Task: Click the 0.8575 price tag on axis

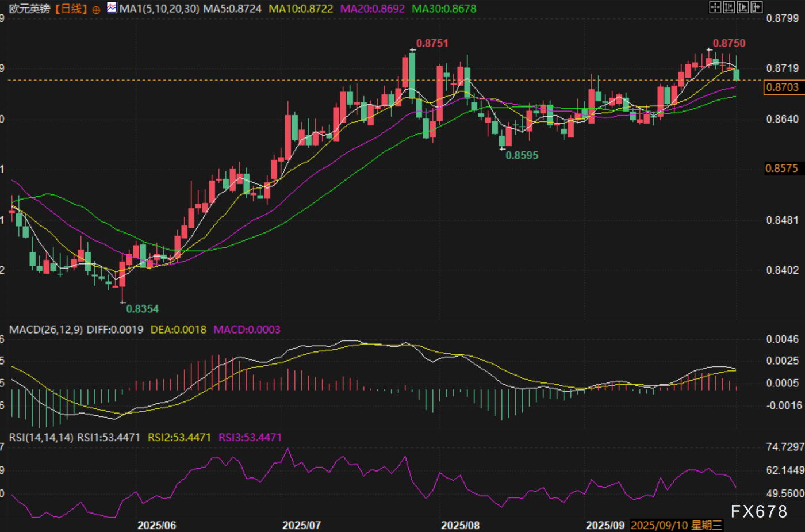Action: (782, 169)
